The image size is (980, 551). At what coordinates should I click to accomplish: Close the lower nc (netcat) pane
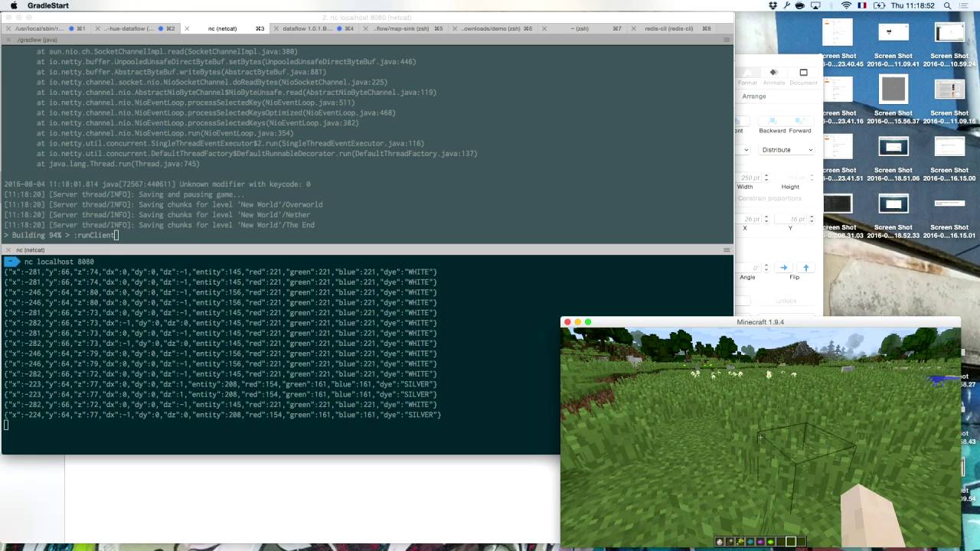[8, 249]
